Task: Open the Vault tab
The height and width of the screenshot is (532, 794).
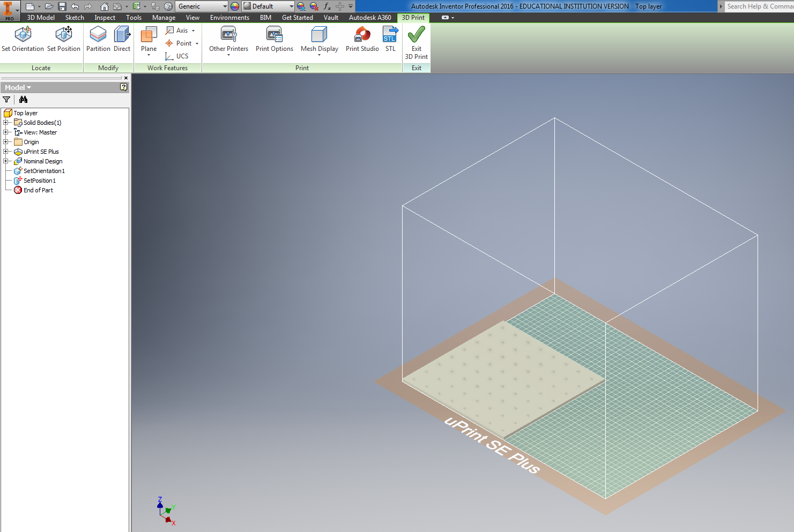Action: 331,18
